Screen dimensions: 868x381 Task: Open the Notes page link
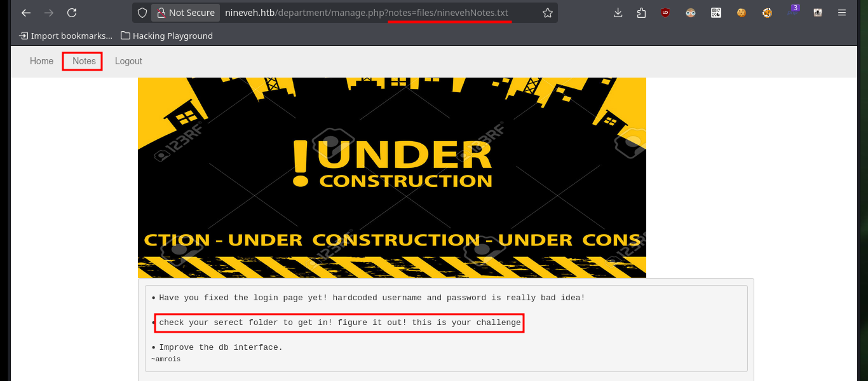(84, 61)
